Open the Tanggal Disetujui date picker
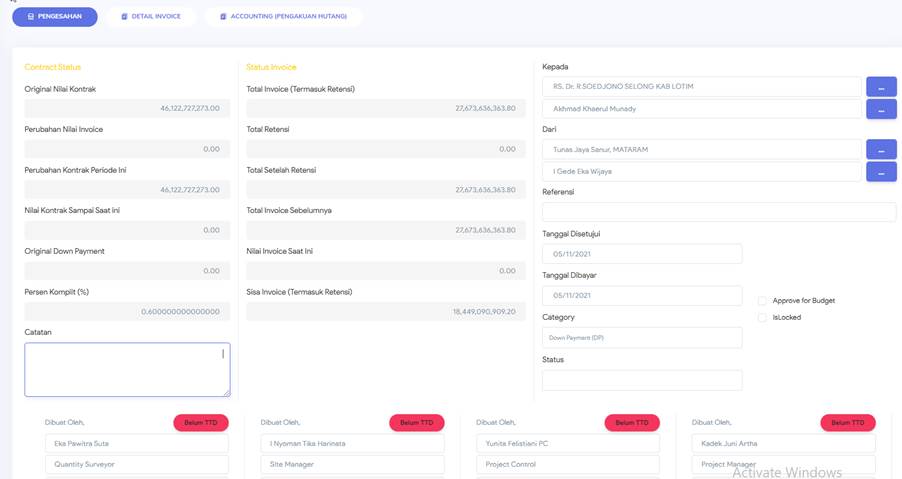Image resolution: width=902 pixels, height=479 pixels. click(x=642, y=254)
